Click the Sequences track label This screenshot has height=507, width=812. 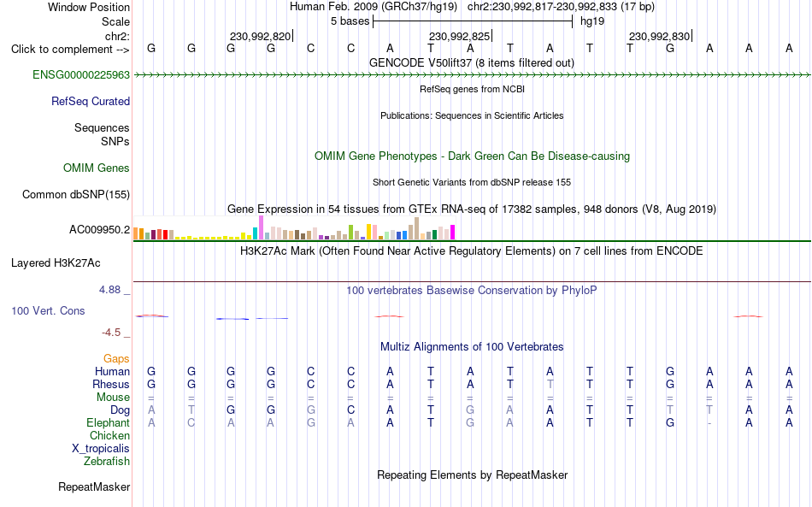pos(102,127)
